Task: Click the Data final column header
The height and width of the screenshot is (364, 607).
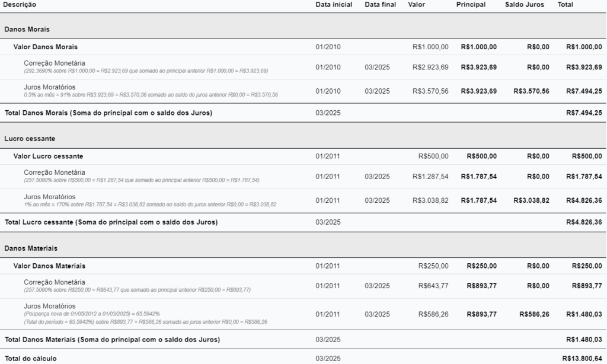Action: pos(381,5)
